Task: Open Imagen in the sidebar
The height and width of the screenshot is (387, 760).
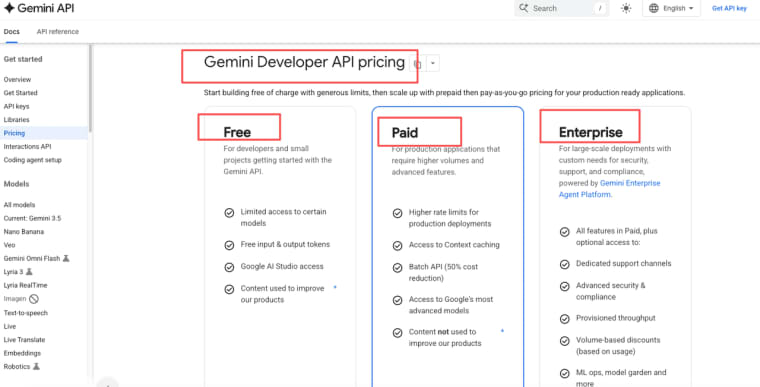Action: [x=15, y=299]
